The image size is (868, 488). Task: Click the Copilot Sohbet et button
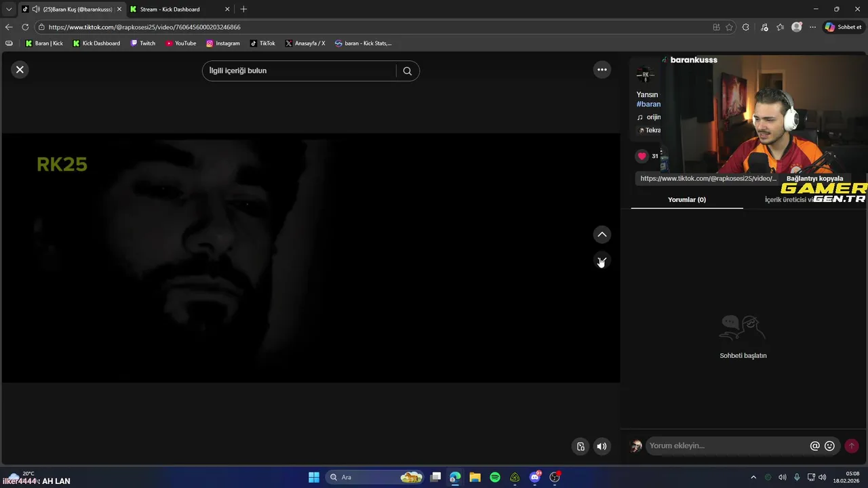click(843, 27)
